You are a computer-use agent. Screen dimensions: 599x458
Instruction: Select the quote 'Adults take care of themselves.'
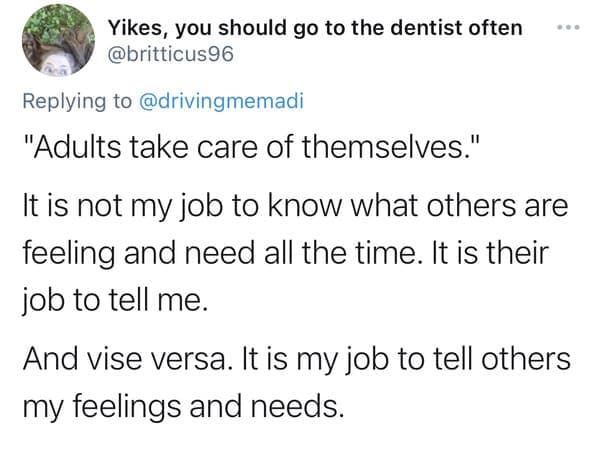(252, 148)
